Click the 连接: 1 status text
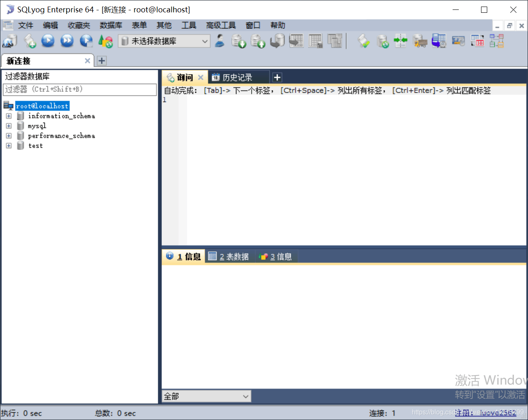Viewport: 528px width, 420px height. tap(383, 413)
